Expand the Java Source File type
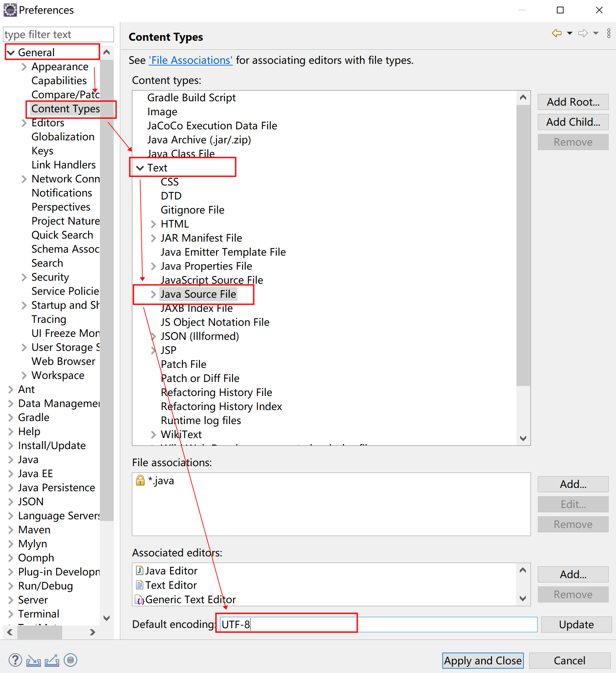This screenshot has width=616, height=673. point(153,294)
